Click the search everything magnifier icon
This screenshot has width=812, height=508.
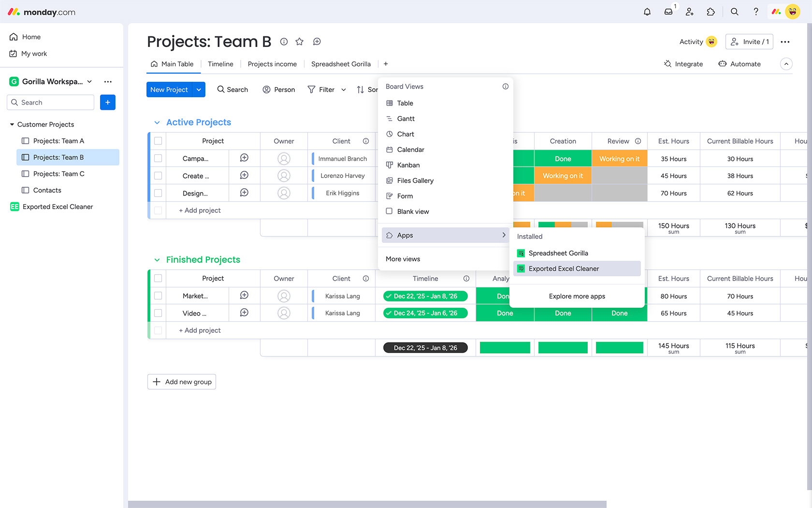734,12
